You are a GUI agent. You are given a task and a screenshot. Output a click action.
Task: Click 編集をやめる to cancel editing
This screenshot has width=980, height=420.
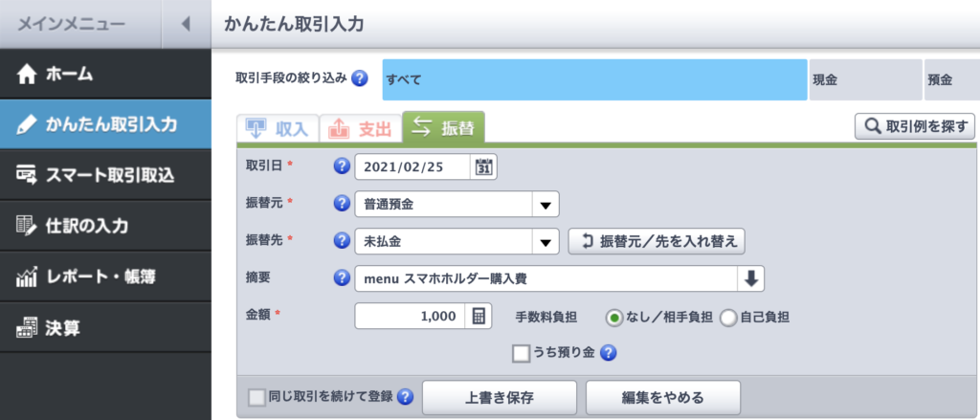(662, 397)
